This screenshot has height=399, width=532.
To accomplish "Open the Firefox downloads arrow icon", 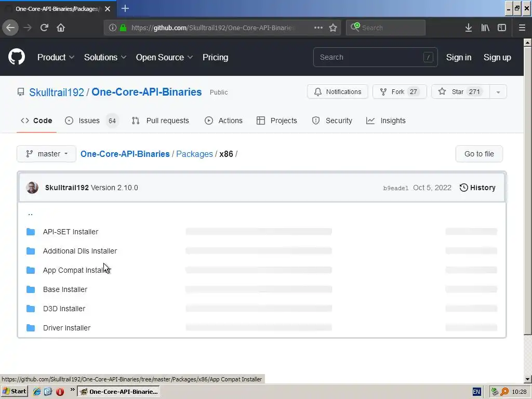I will [x=469, y=28].
